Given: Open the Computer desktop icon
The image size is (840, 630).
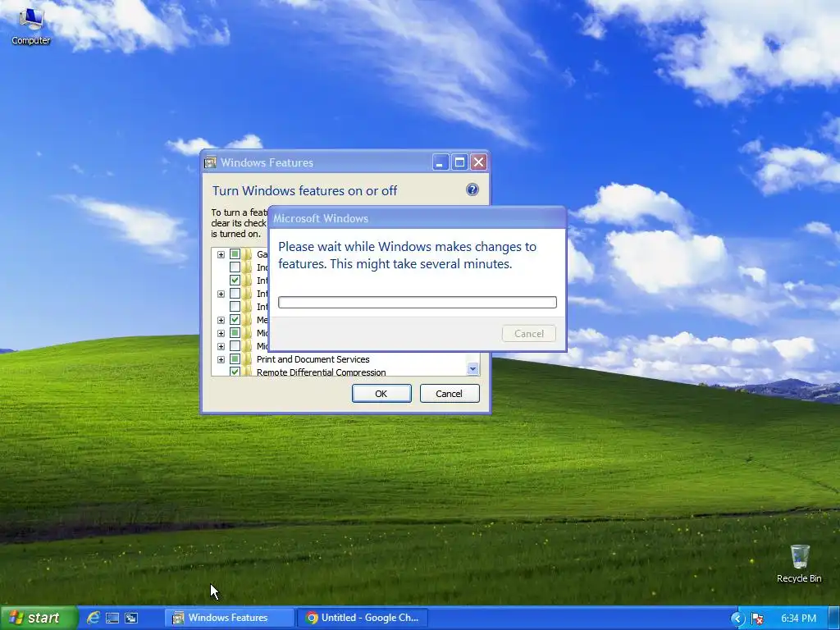Looking at the screenshot, I should (30, 25).
